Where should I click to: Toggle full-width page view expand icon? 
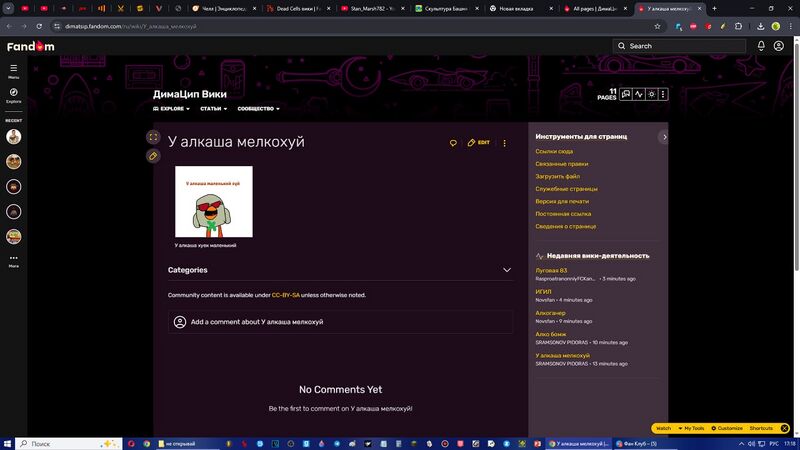point(153,137)
